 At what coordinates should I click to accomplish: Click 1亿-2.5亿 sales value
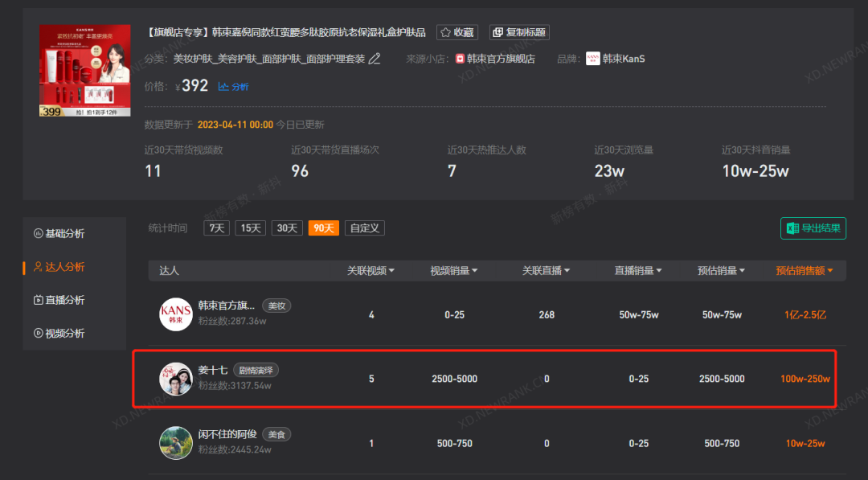(x=805, y=314)
